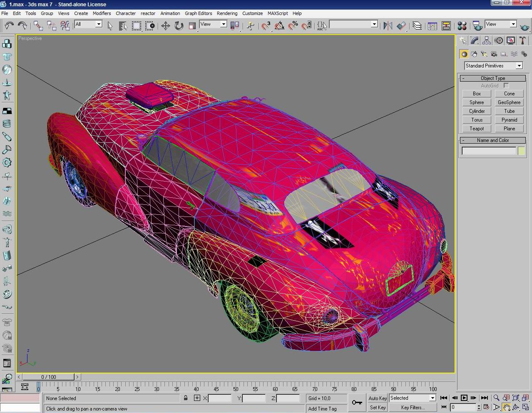Click the Mirror tool on the toolbar
This screenshot has height=413, width=532.
coord(389,25)
